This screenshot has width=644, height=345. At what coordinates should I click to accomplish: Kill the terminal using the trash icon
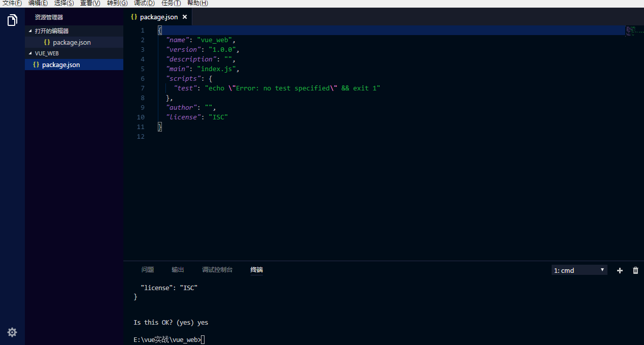point(635,270)
